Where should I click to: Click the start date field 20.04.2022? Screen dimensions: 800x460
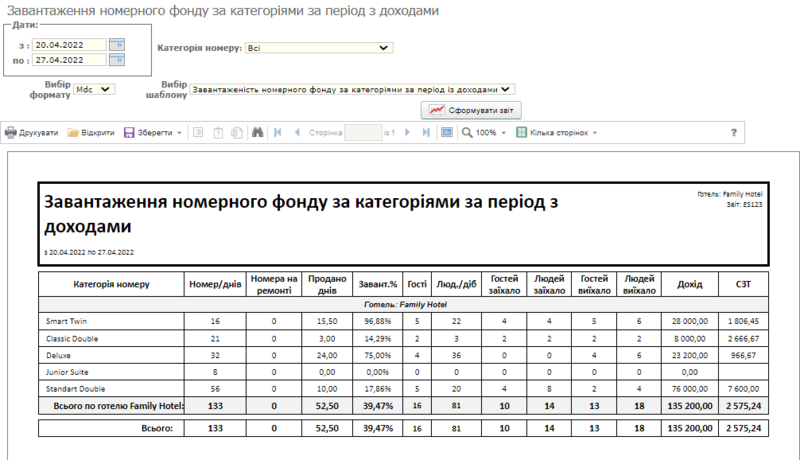click(68, 45)
